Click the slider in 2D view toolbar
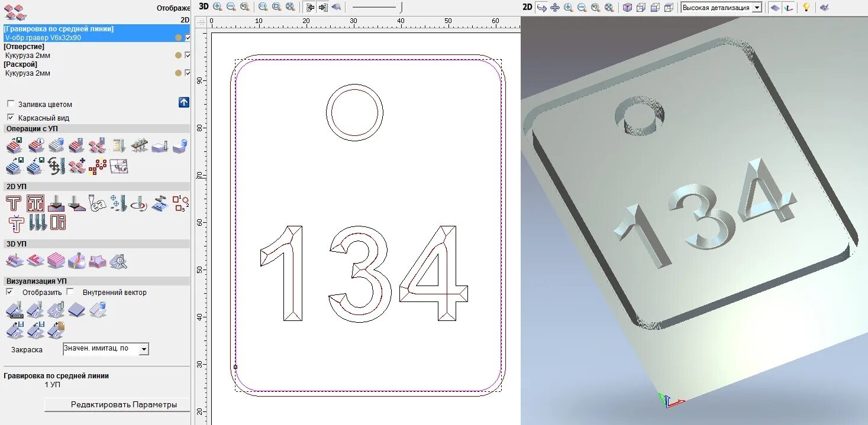The image size is (868, 425). click(x=377, y=7)
